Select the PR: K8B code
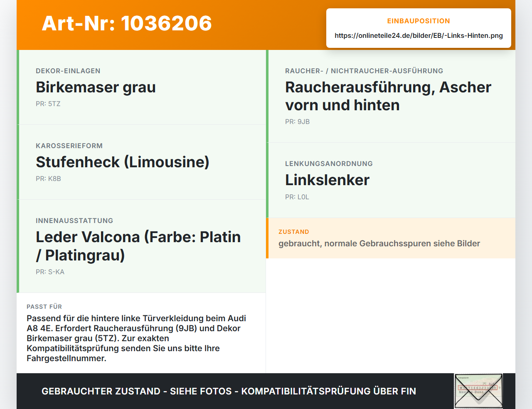 [48, 178]
